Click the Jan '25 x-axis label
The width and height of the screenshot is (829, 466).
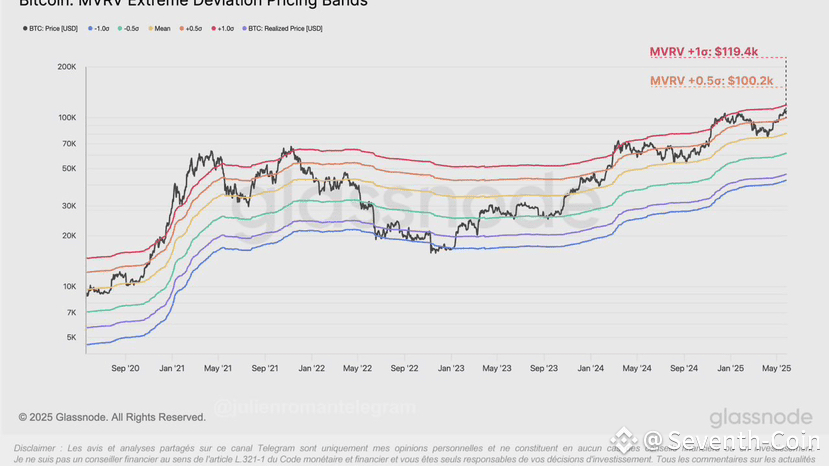(731, 368)
